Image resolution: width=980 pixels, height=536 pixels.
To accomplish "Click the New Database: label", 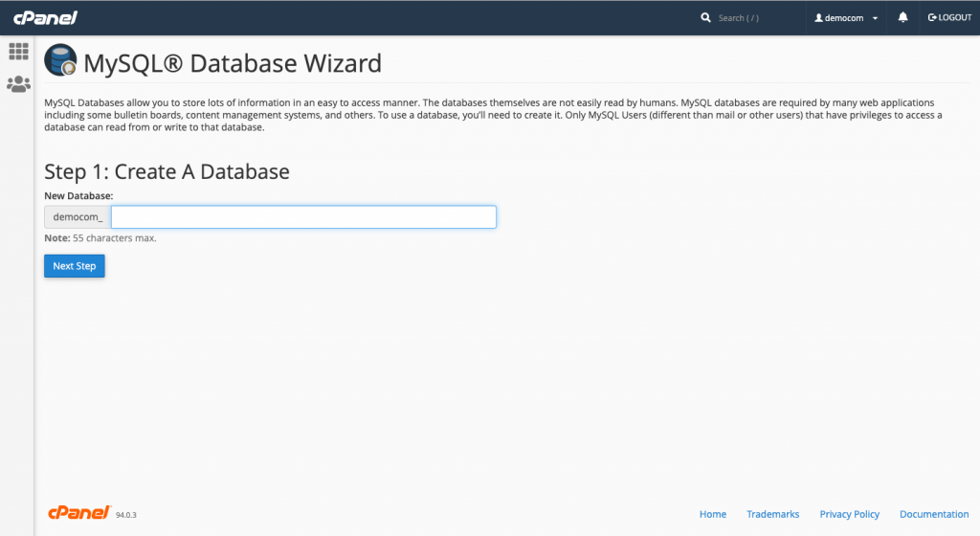I will (x=78, y=195).
